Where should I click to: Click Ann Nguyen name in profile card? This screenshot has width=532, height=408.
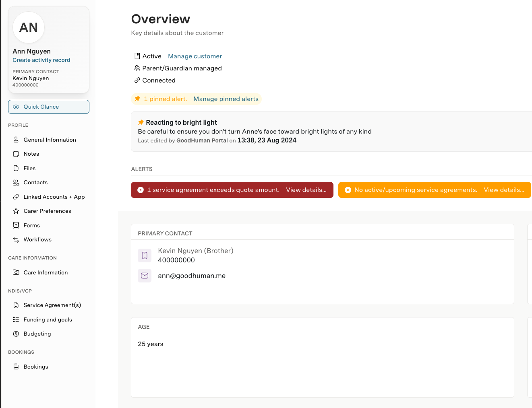[x=31, y=51]
